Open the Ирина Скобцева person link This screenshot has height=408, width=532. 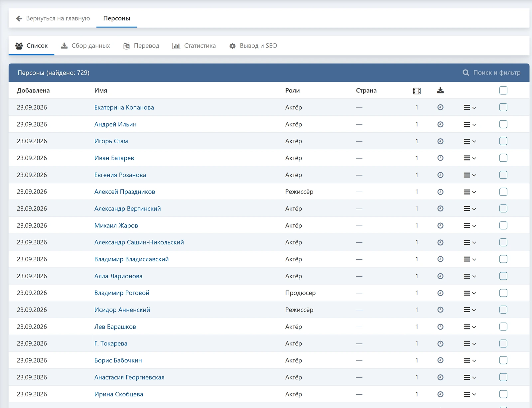pos(119,394)
